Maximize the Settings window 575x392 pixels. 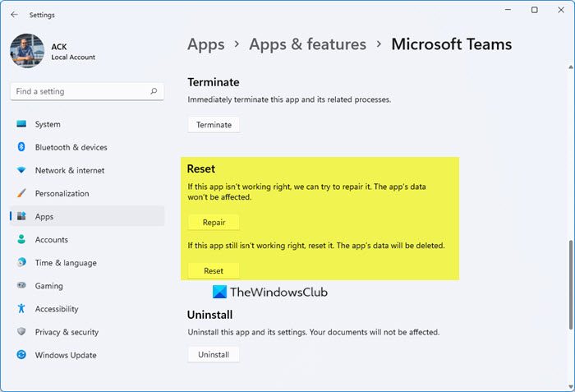(535, 10)
